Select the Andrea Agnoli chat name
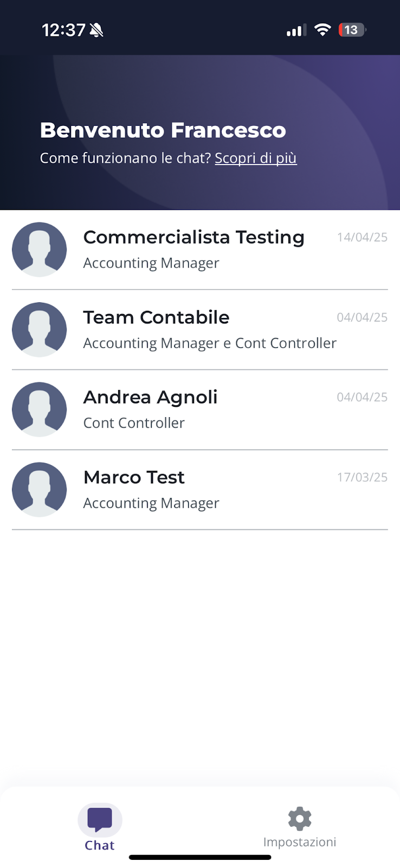The image size is (400, 868). [150, 397]
